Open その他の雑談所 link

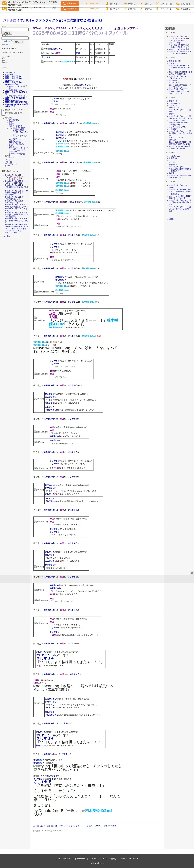(x=18, y=130)
